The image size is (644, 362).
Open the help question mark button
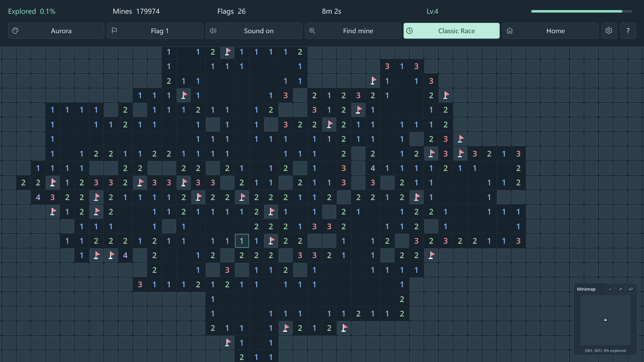(x=628, y=31)
